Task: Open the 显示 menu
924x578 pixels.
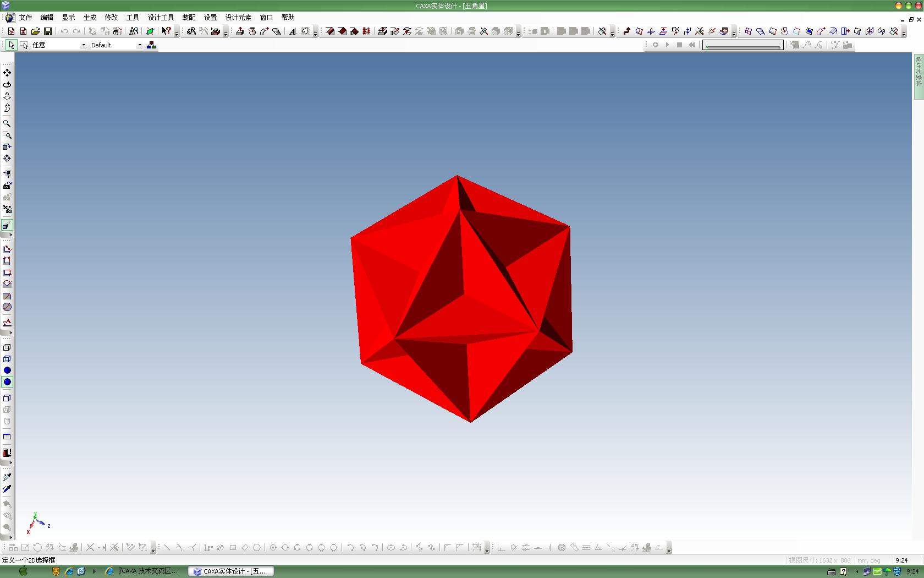Action: click(x=68, y=18)
